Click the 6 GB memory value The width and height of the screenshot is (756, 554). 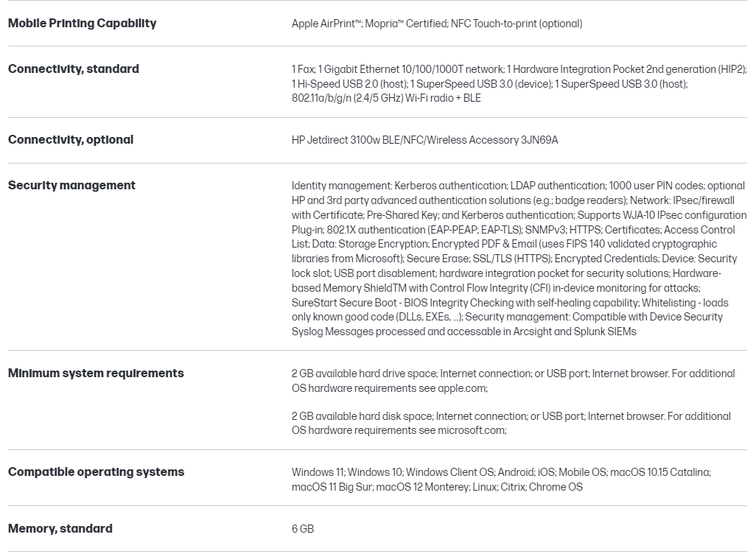303,529
